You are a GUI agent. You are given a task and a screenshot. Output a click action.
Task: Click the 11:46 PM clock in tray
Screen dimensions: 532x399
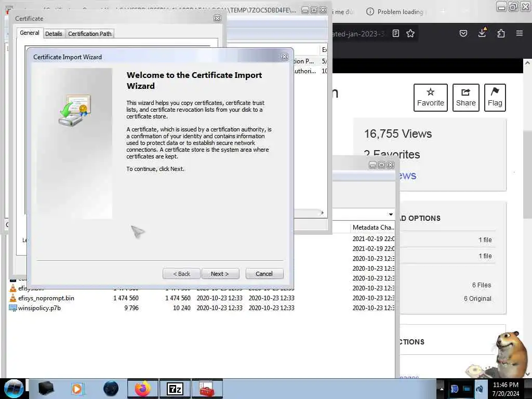click(x=506, y=385)
